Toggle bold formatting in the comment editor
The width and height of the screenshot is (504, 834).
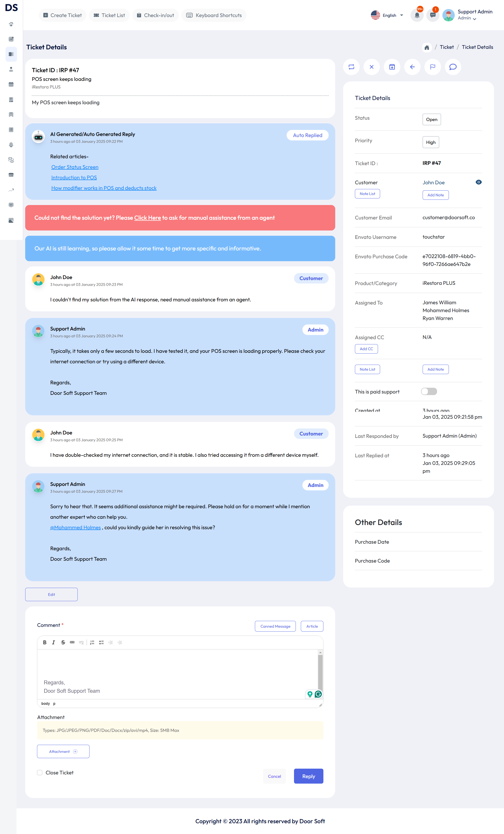pyautogui.click(x=45, y=642)
